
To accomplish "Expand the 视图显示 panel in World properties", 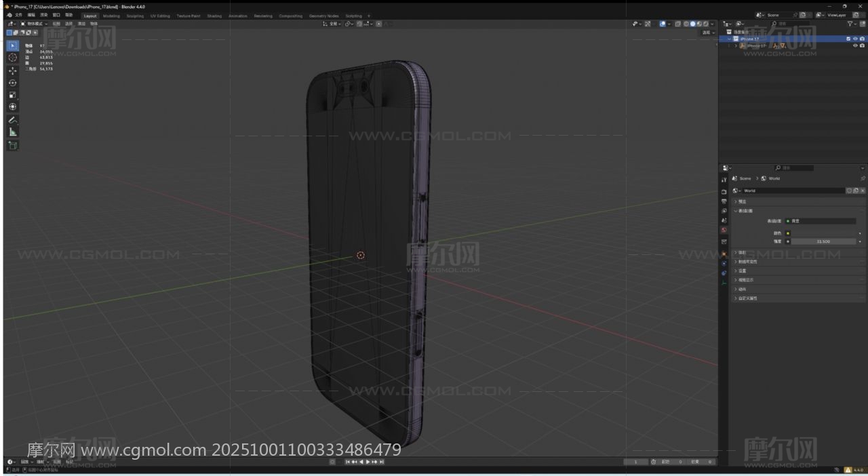I will point(745,279).
